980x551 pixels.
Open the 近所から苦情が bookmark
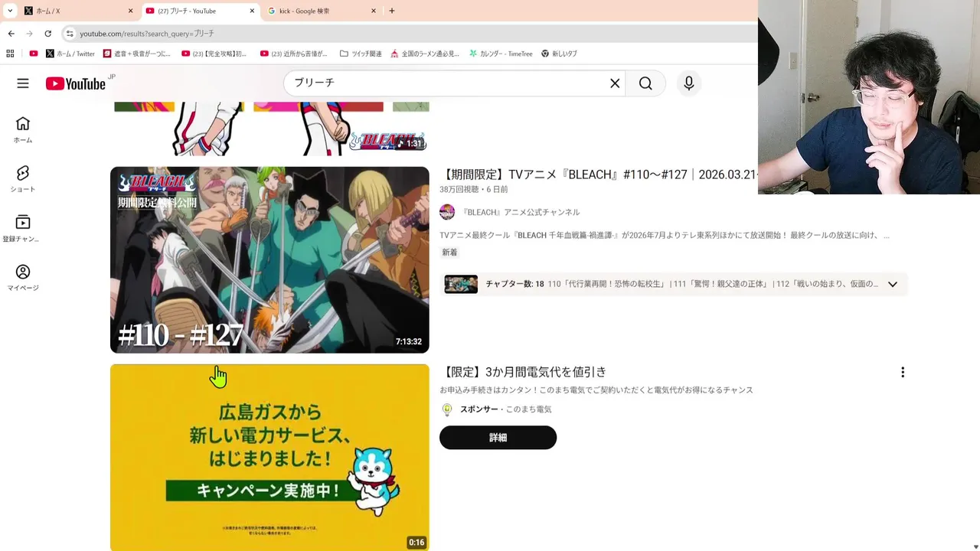(294, 54)
